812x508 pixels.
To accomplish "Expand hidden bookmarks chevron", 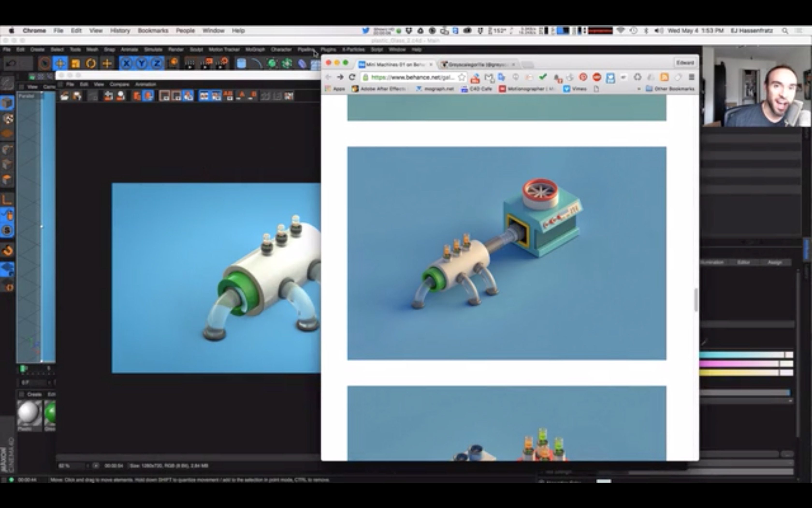I will click(x=638, y=89).
